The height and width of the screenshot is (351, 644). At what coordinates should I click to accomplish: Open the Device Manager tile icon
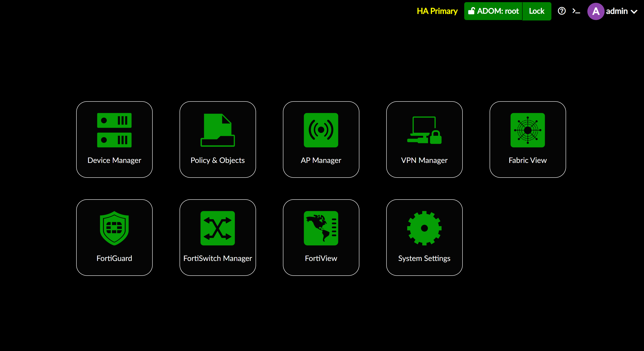tap(114, 130)
